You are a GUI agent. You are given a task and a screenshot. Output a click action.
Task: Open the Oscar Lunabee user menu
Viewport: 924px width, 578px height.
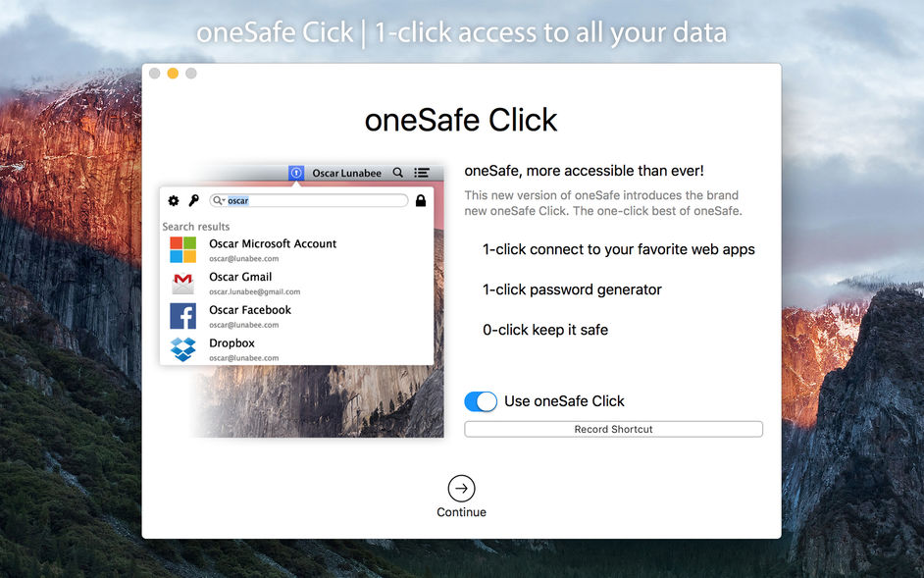click(346, 173)
